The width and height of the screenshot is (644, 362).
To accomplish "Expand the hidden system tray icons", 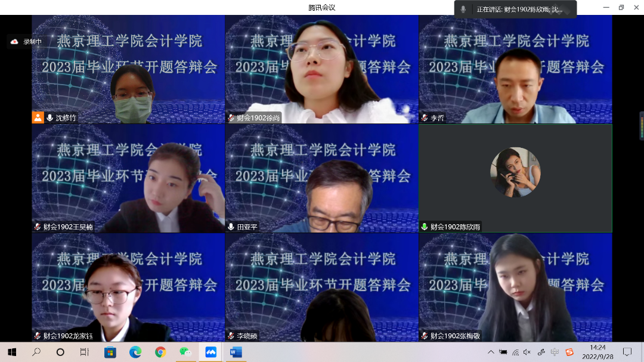I will click(x=491, y=352).
